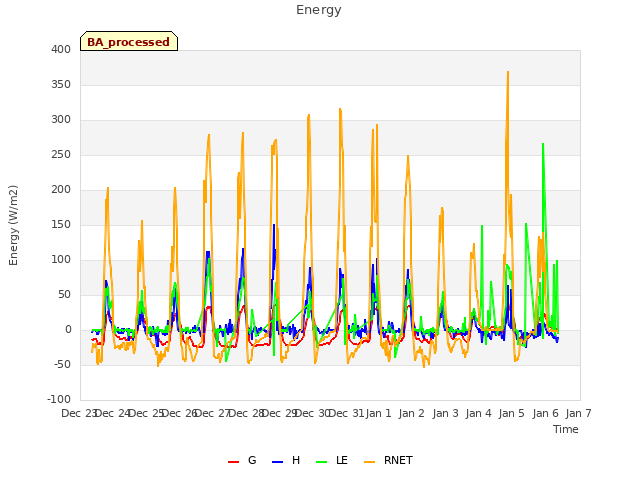Click the Jan 1 x-axis date label

(x=379, y=413)
